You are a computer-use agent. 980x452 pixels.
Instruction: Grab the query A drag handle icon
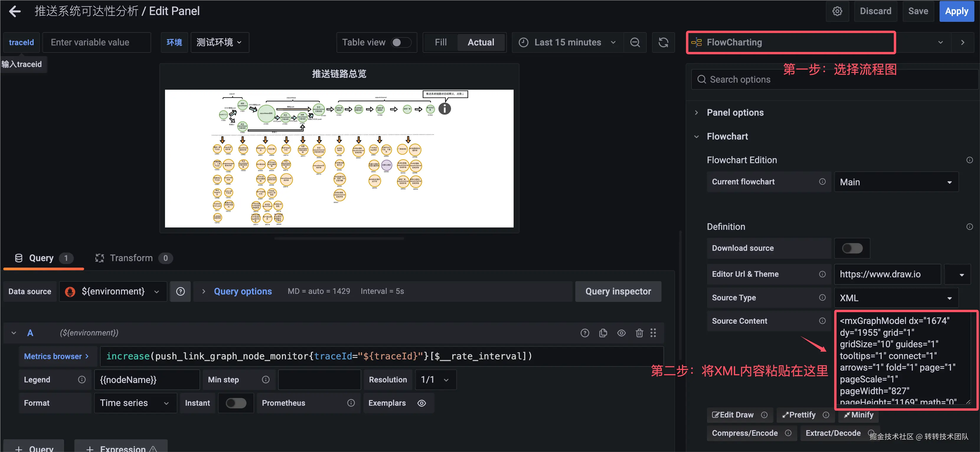coord(653,333)
